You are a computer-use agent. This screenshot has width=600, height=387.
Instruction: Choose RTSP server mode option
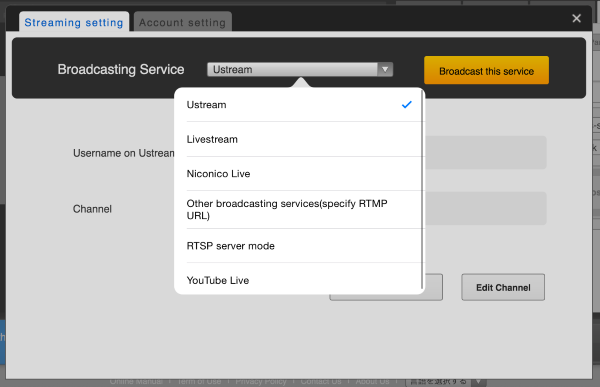click(x=299, y=246)
